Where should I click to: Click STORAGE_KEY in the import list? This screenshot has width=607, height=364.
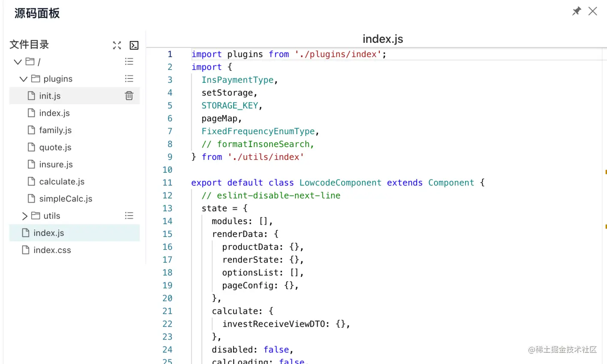230,106
